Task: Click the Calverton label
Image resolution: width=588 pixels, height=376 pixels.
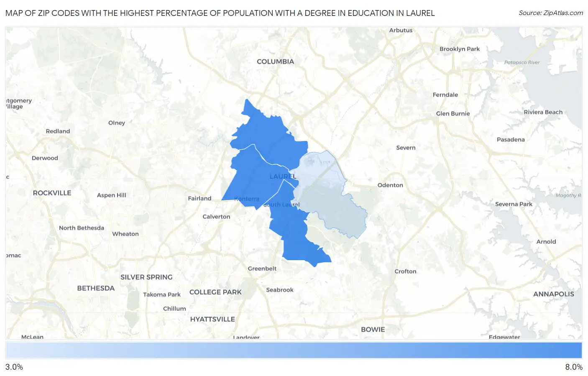Action: [216, 217]
